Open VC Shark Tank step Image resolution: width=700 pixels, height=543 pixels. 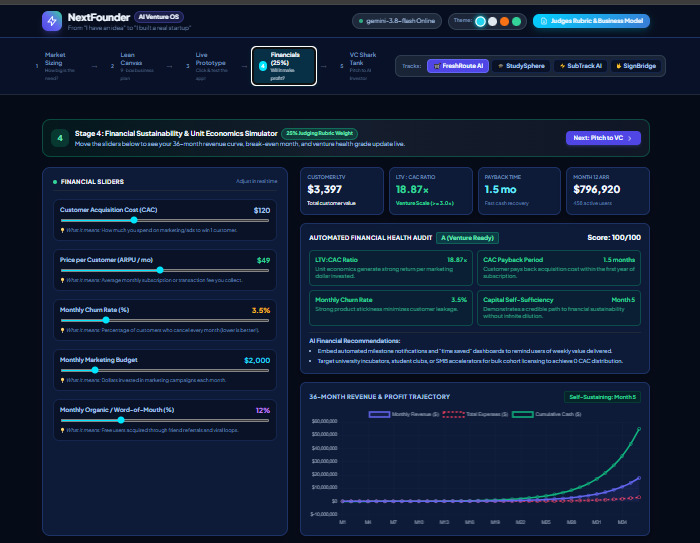coord(362,66)
